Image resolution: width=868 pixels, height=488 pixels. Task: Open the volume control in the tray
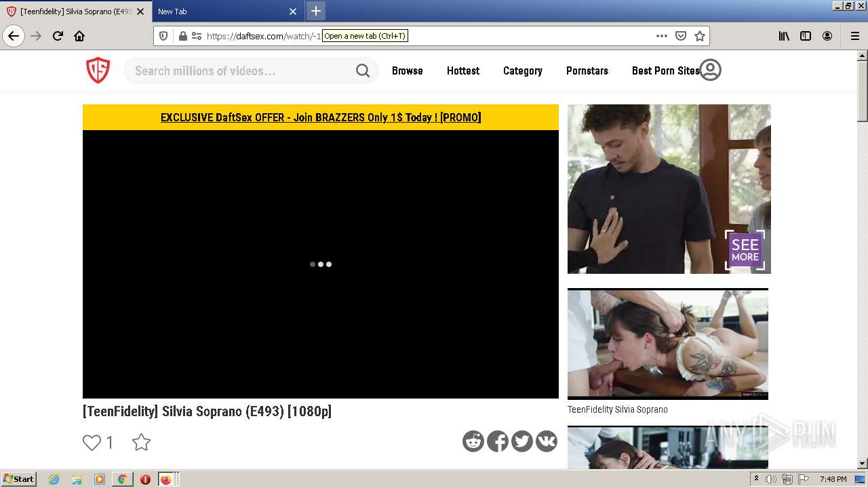tap(771, 479)
